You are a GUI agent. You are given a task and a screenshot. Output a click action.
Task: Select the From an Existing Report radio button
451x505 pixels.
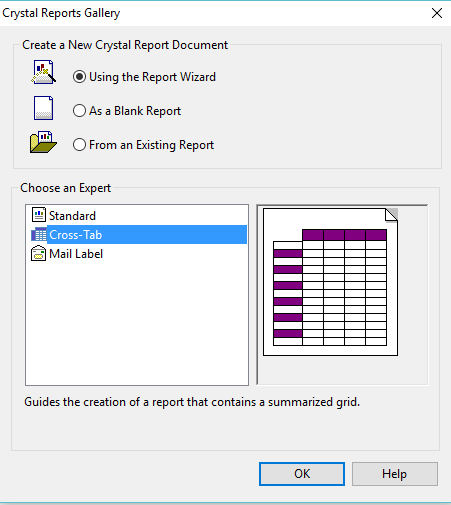click(x=79, y=145)
